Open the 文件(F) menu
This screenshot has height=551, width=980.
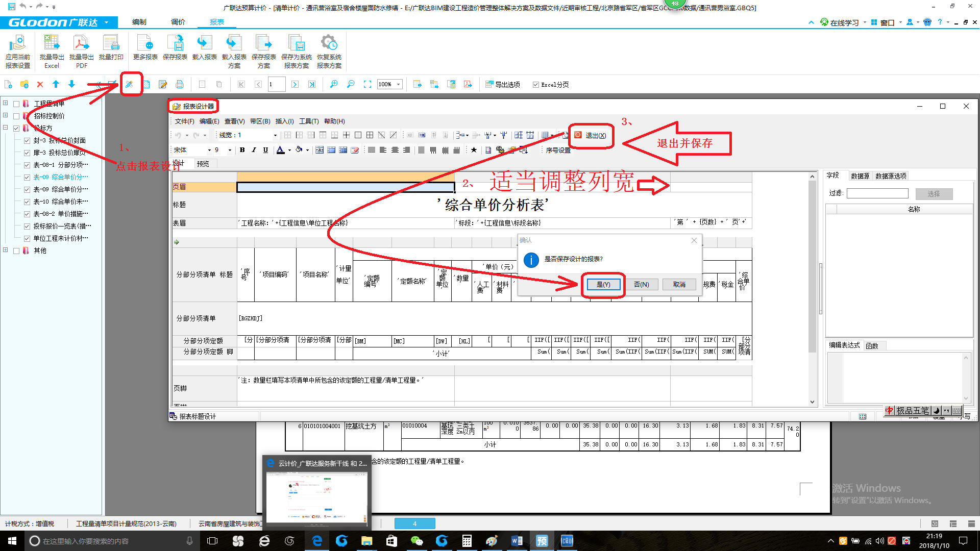tap(184, 121)
